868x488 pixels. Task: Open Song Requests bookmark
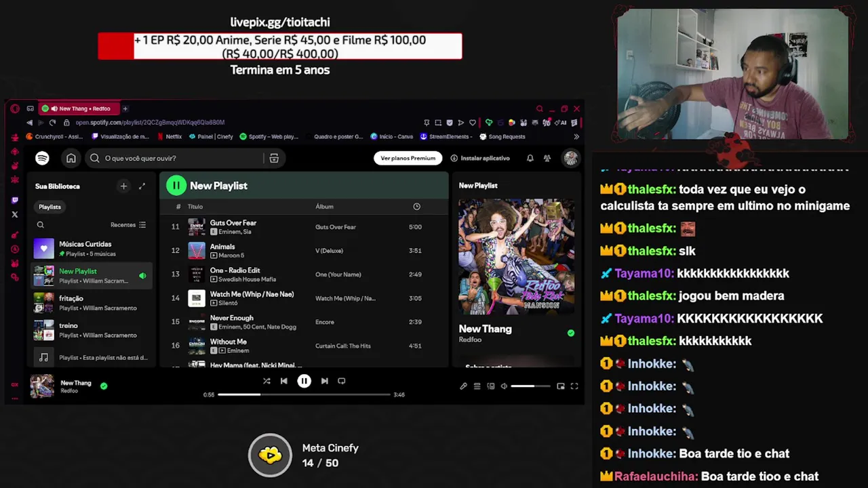click(502, 136)
